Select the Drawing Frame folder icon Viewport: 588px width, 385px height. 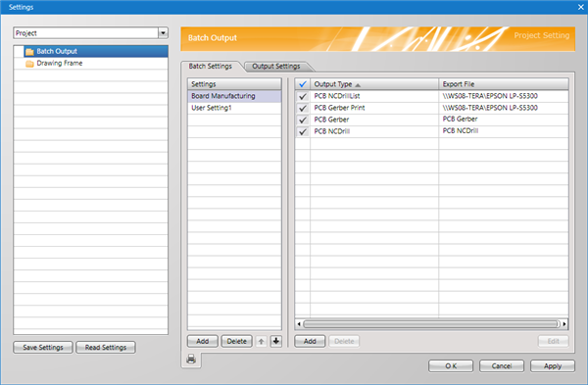click(29, 64)
